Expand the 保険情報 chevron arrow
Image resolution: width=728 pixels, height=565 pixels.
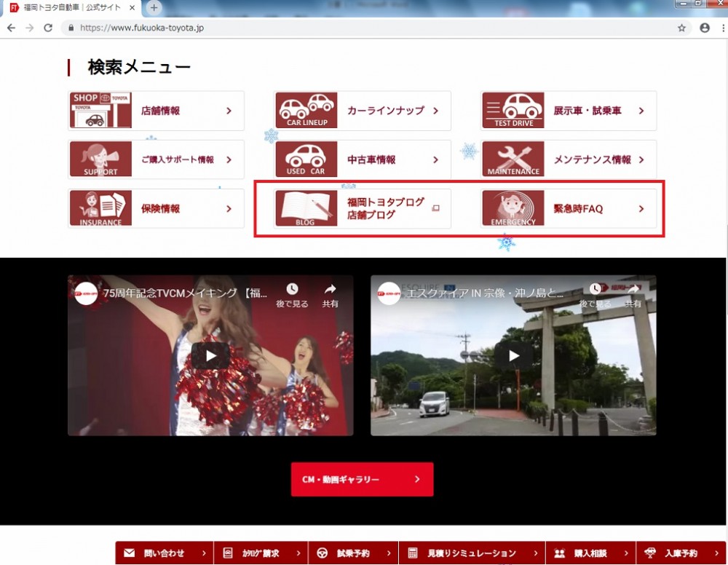(x=229, y=209)
